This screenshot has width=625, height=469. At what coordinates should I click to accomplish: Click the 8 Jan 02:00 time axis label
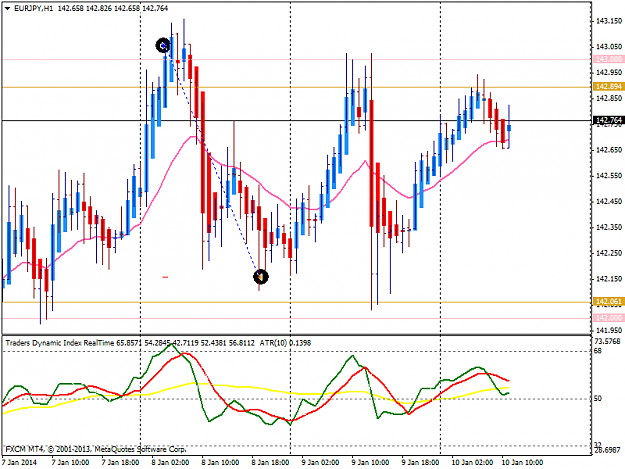[170, 462]
